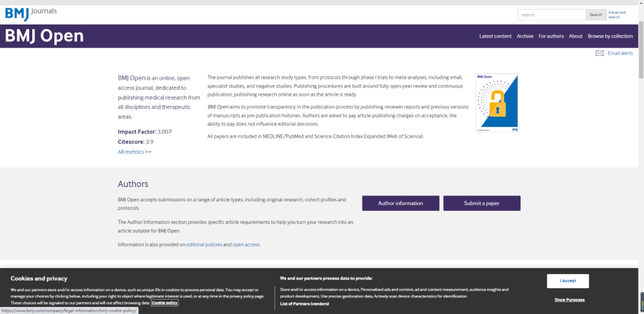Viewport: 644px width, 314px height.
Task: Click the Cookies and privacy heading
Action: coord(39,278)
